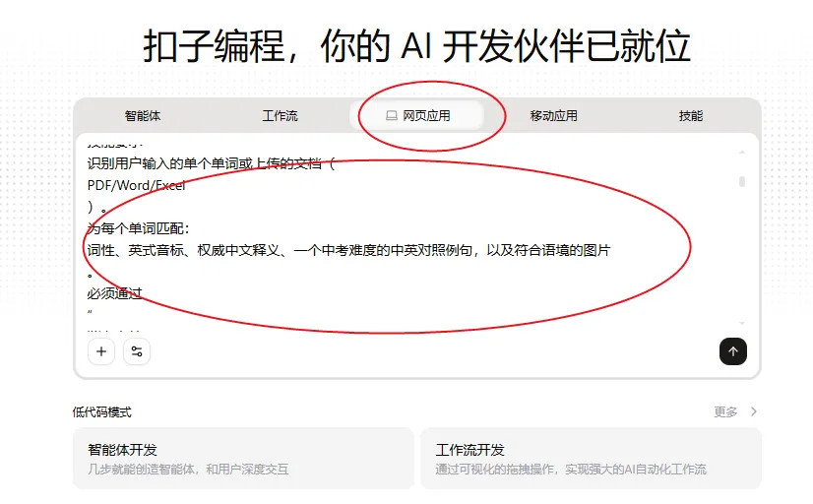The height and width of the screenshot is (504, 813).
Task: Click the scroll-down arrow of prompt box
Action: click(742, 323)
